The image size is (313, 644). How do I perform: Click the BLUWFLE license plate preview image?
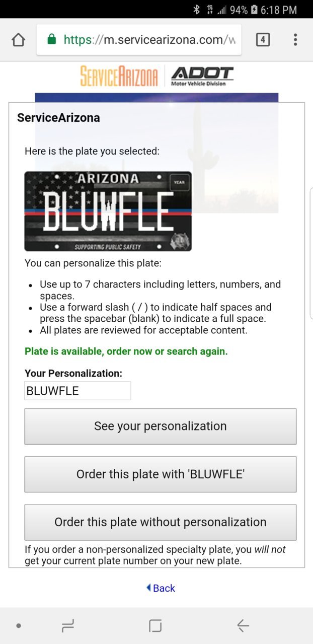click(x=108, y=211)
